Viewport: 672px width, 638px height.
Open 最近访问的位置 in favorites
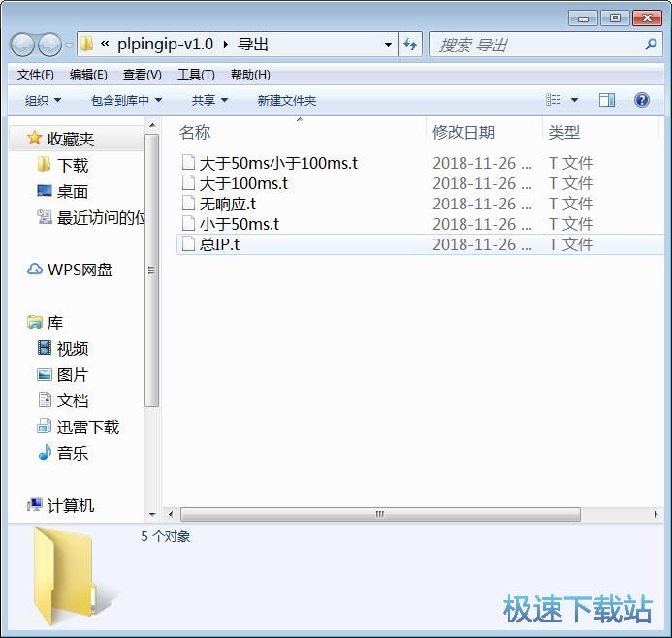101,217
